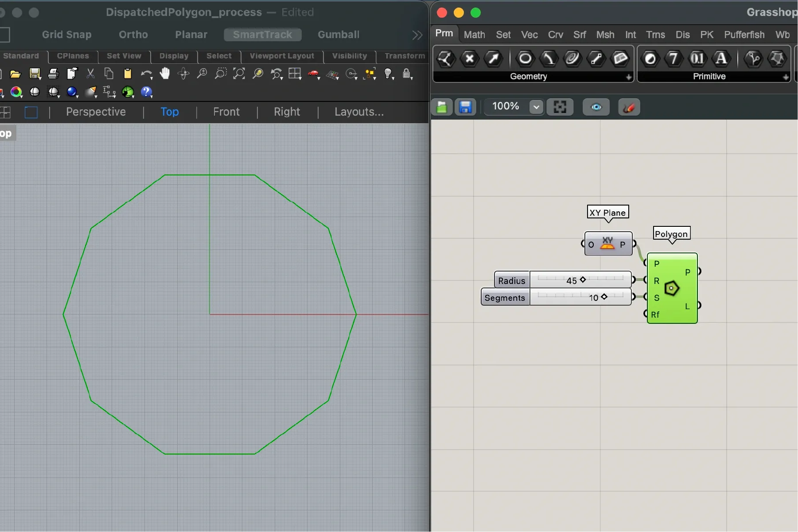This screenshot has height=532, width=798.
Task: Expand the Primitive panel dropdown arrow
Action: [786, 77]
